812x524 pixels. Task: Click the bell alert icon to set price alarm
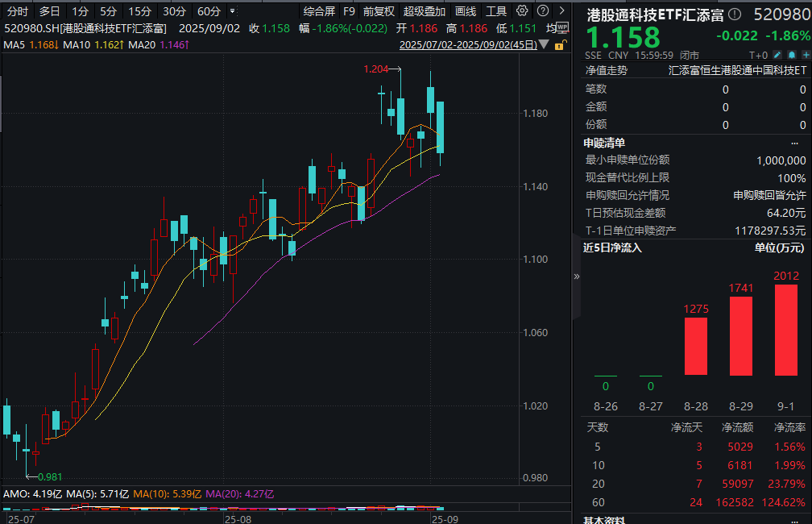(791, 55)
